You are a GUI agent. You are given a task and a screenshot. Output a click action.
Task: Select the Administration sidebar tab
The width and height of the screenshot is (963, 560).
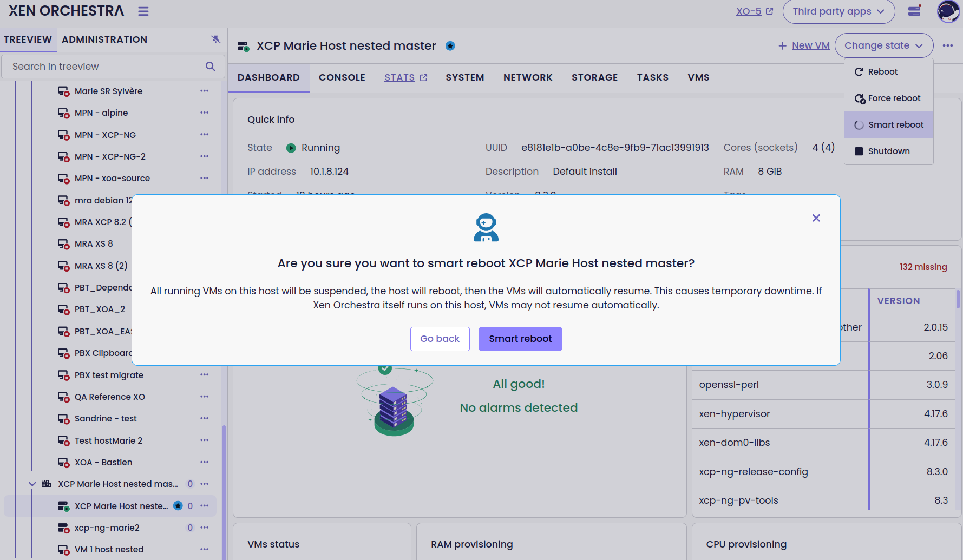(x=104, y=39)
